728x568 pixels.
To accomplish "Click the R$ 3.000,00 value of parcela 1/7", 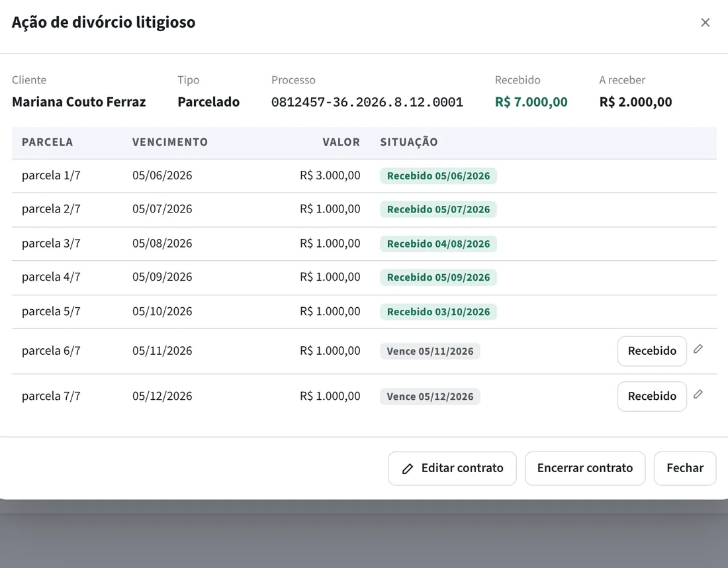I will tap(330, 175).
